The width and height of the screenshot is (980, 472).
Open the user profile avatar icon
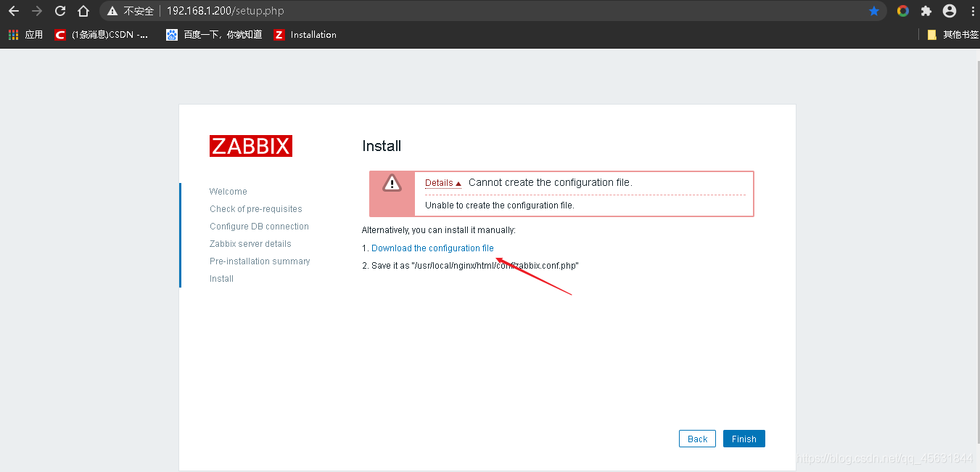950,11
